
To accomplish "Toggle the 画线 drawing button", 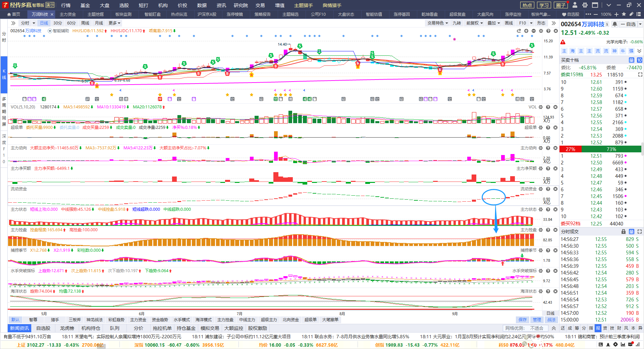I will pos(509,23).
